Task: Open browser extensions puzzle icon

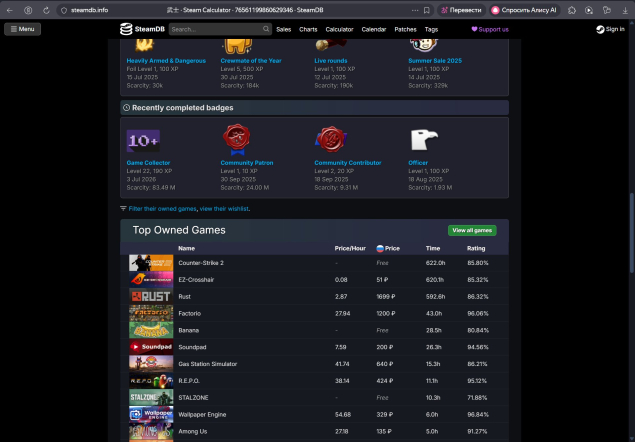Action: pyautogui.click(x=572, y=10)
